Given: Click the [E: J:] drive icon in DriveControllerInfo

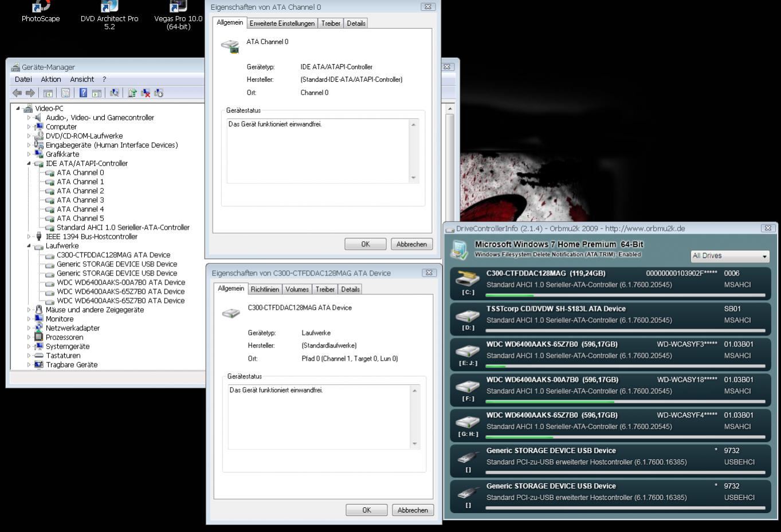Looking at the screenshot, I should [468, 352].
